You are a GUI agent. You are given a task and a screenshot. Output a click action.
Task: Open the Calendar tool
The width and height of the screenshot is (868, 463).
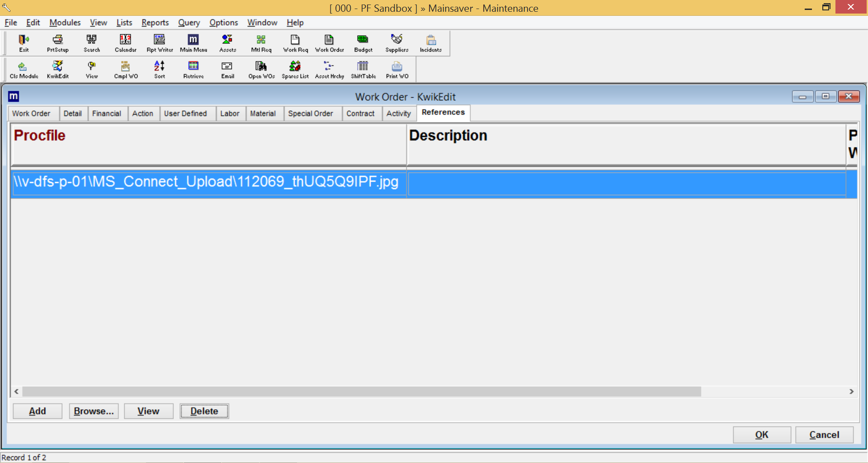pyautogui.click(x=125, y=43)
